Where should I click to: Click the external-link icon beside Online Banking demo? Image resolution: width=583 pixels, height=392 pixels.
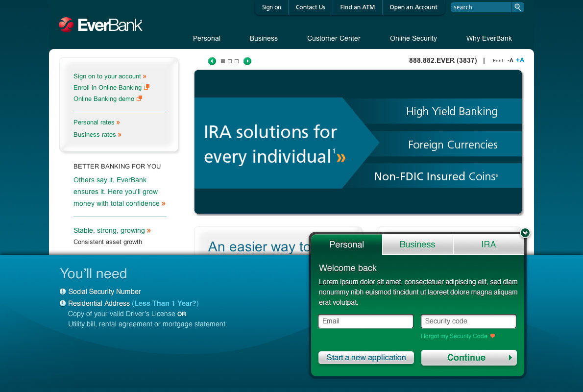coord(140,98)
